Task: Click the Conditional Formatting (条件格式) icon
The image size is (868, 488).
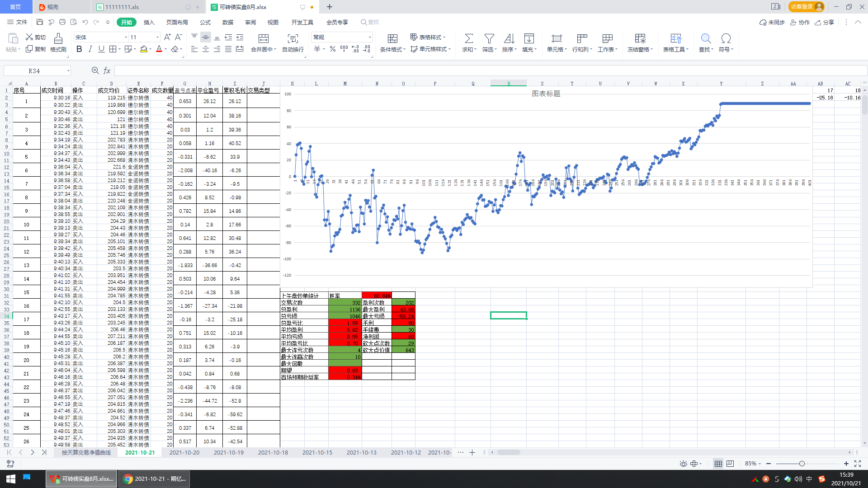Action: coord(392,39)
